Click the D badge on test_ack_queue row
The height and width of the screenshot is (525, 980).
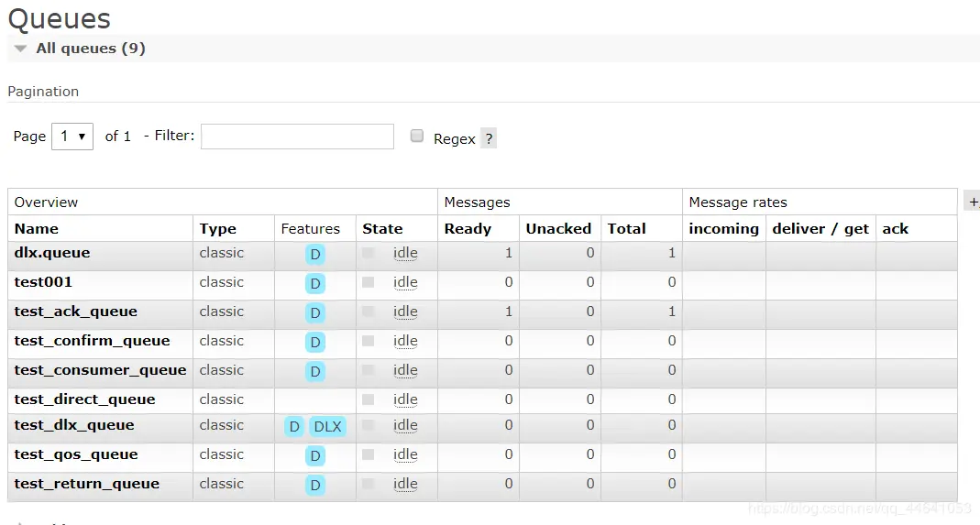[x=315, y=312]
